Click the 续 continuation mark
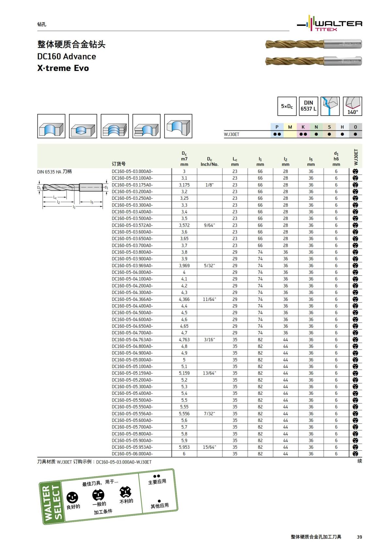The width and height of the screenshot is (392, 555). coord(360,461)
